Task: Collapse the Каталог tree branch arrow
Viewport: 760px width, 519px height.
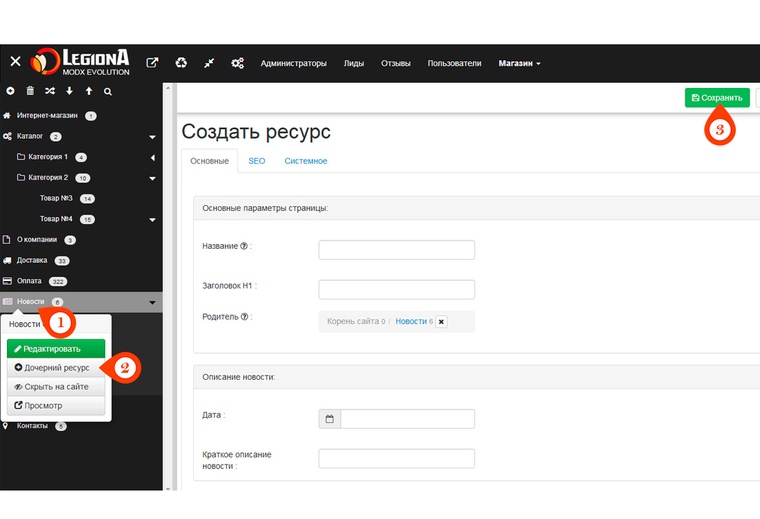Action: click(x=153, y=137)
